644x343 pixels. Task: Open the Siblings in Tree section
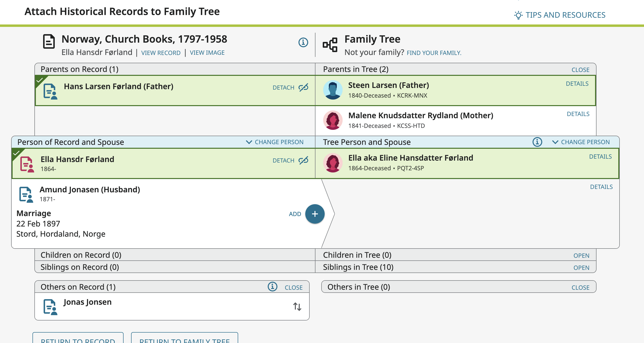click(581, 268)
